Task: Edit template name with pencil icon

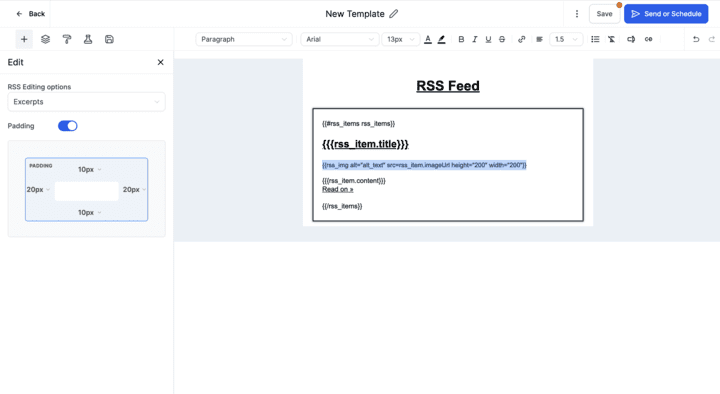Action: [394, 14]
